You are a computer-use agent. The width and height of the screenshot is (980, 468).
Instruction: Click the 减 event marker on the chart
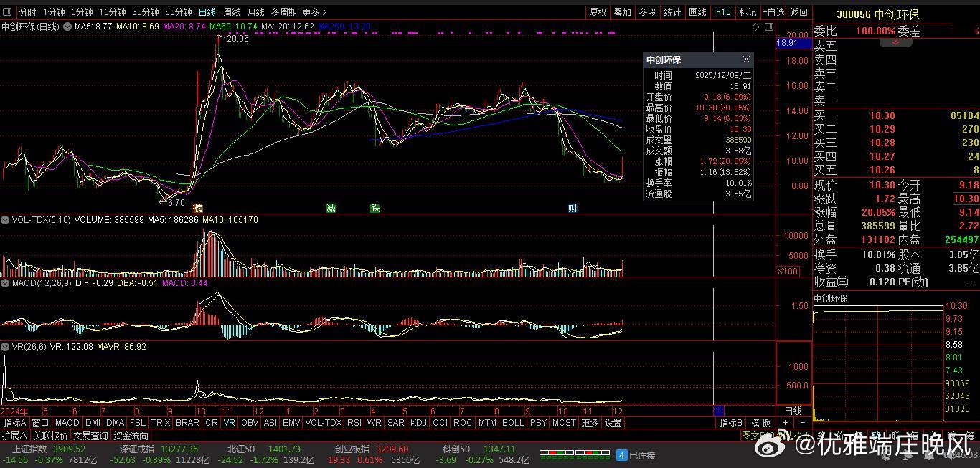click(x=331, y=208)
